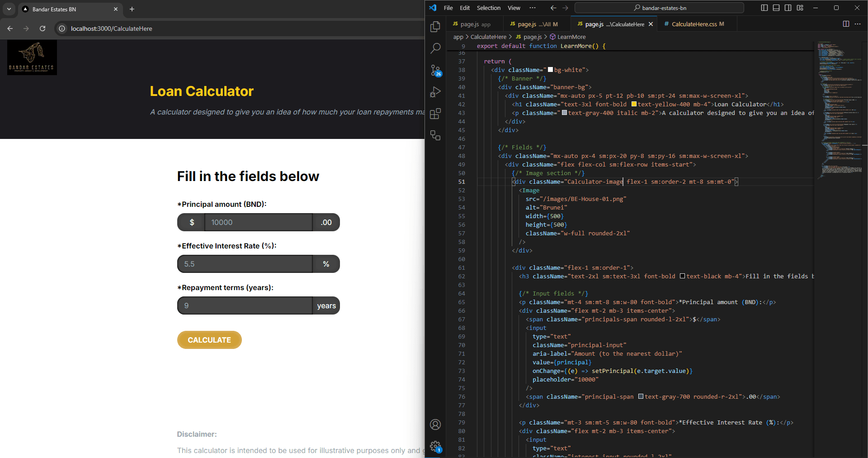The width and height of the screenshot is (868, 458).
Task: Open the Search view in VS Code
Action: [x=435, y=48]
